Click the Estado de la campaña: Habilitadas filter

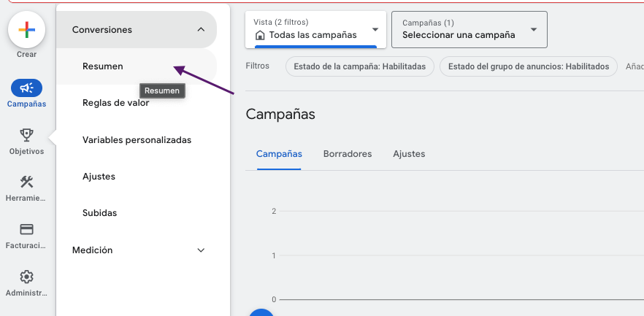(360, 66)
